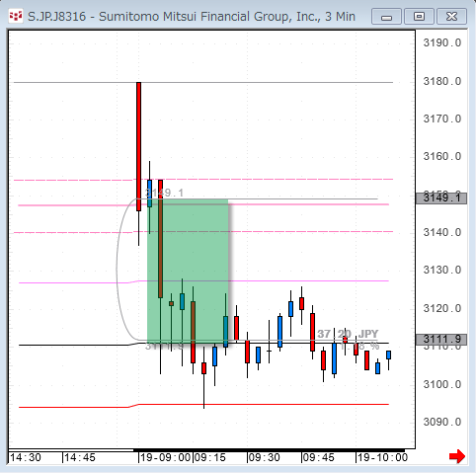Click the 3090.0 price axis label
The image size is (476, 473).
click(442, 422)
